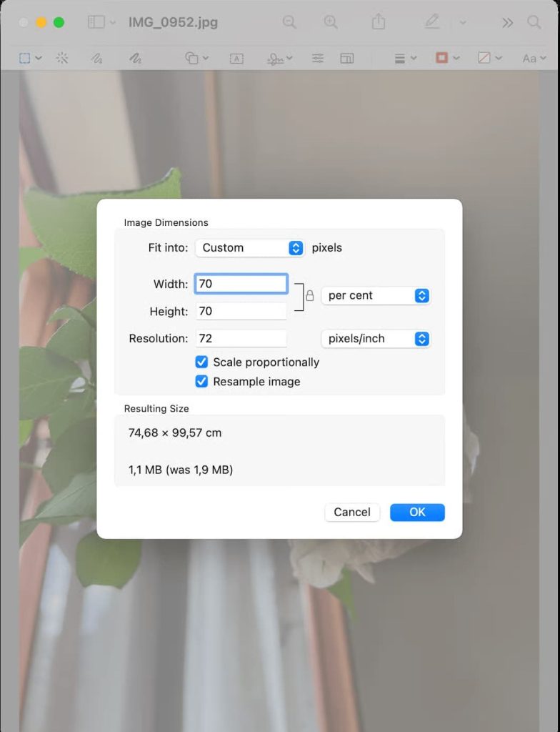The width and height of the screenshot is (560, 732).
Task: Confirm with the OK button
Action: [417, 512]
